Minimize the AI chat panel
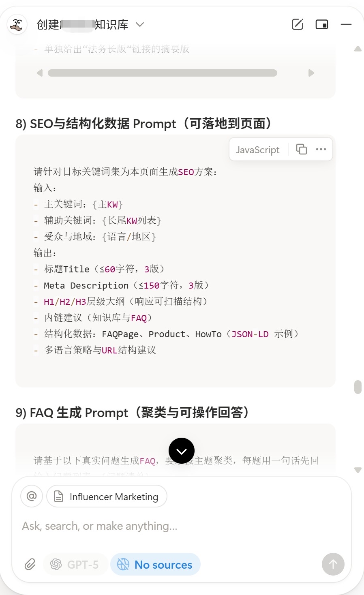 (x=346, y=24)
